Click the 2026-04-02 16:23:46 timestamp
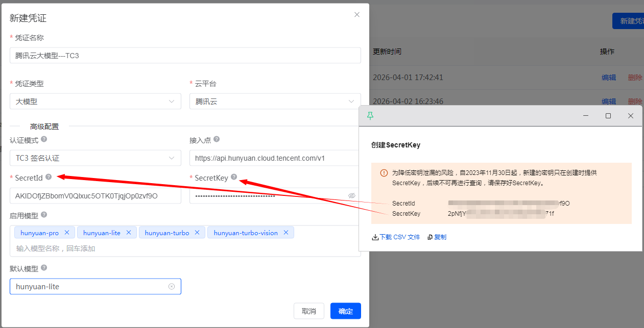 click(x=408, y=102)
